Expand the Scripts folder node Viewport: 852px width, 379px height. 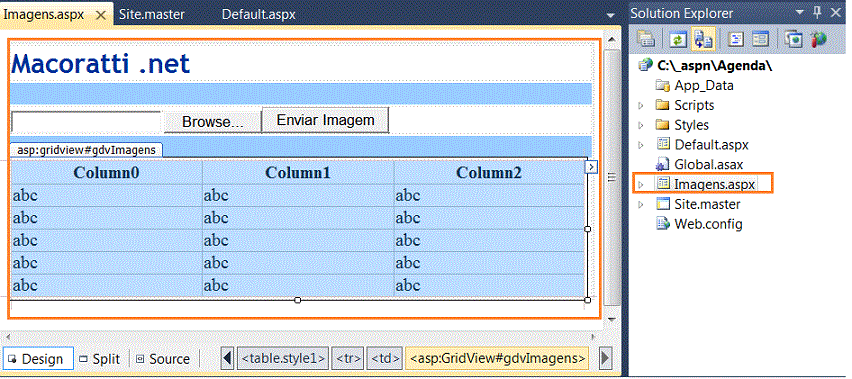point(641,105)
